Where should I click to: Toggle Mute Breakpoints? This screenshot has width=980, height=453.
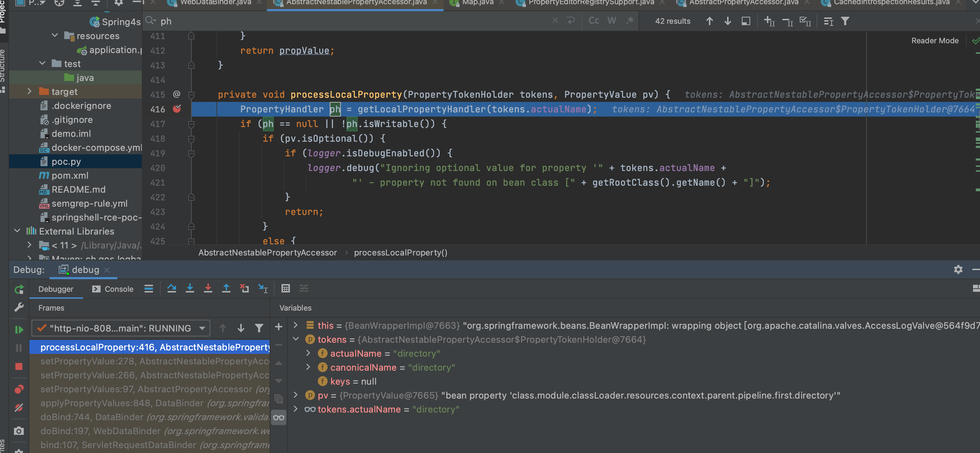tap(19, 408)
